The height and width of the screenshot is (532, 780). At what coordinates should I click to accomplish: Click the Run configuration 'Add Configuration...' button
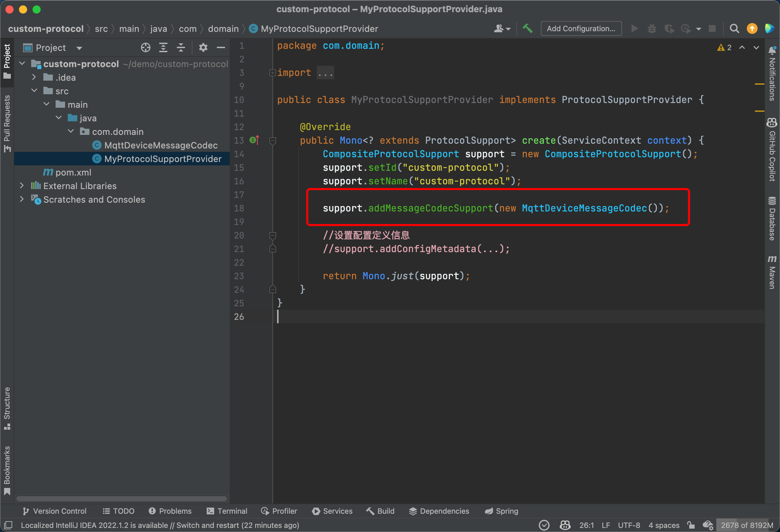(x=581, y=28)
